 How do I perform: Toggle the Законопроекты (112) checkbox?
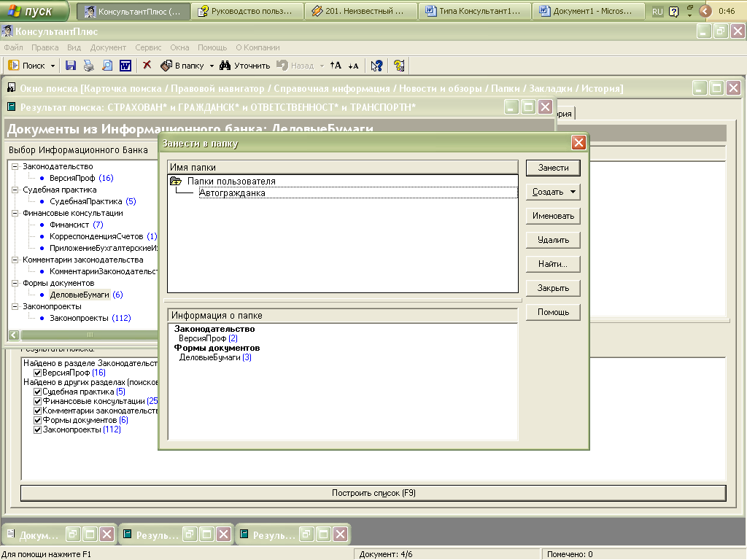38,430
